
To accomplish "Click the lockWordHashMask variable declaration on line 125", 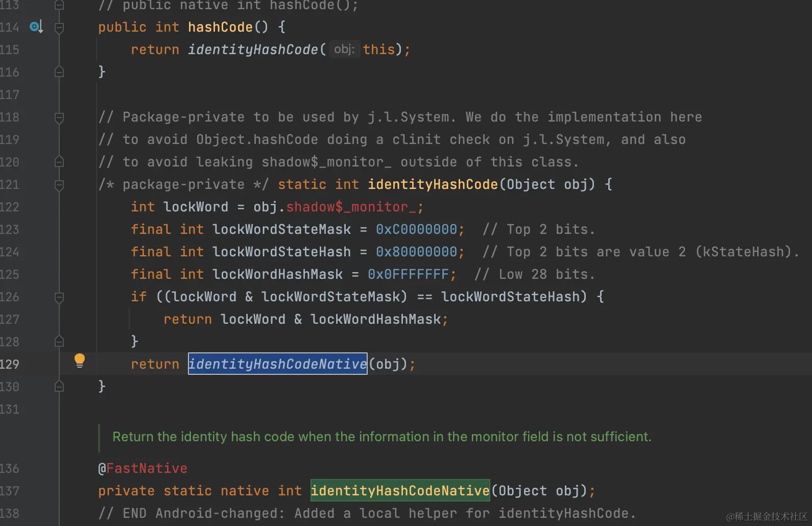I will [278, 274].
